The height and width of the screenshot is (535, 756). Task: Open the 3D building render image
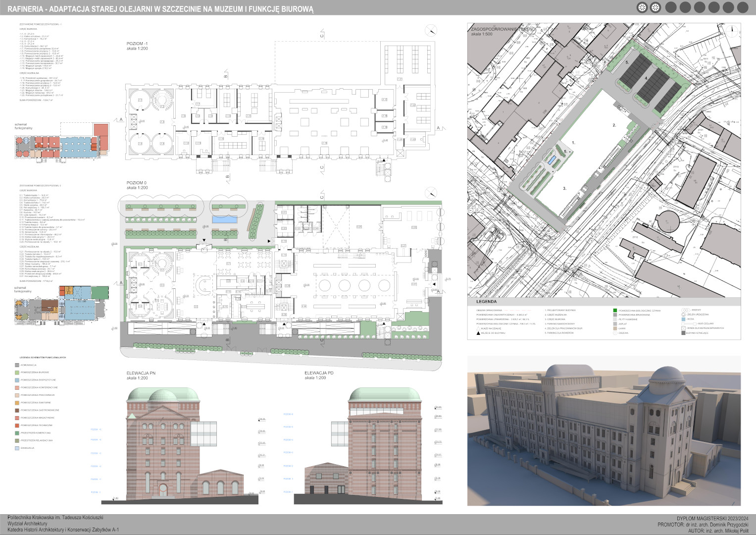pos(604,430)
